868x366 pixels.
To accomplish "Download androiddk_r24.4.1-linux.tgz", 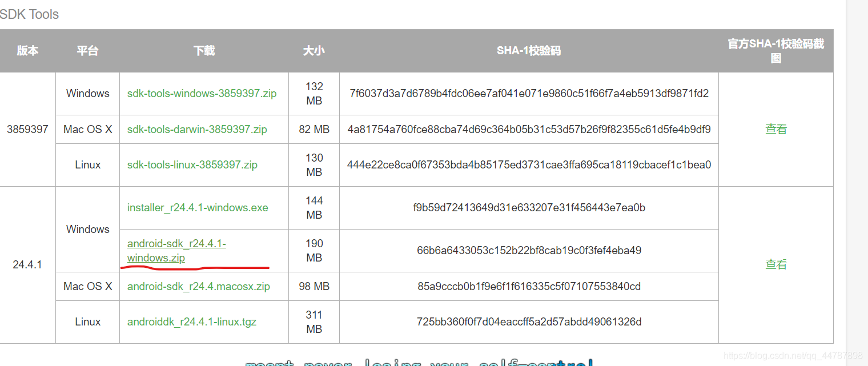I will [192, 321].
